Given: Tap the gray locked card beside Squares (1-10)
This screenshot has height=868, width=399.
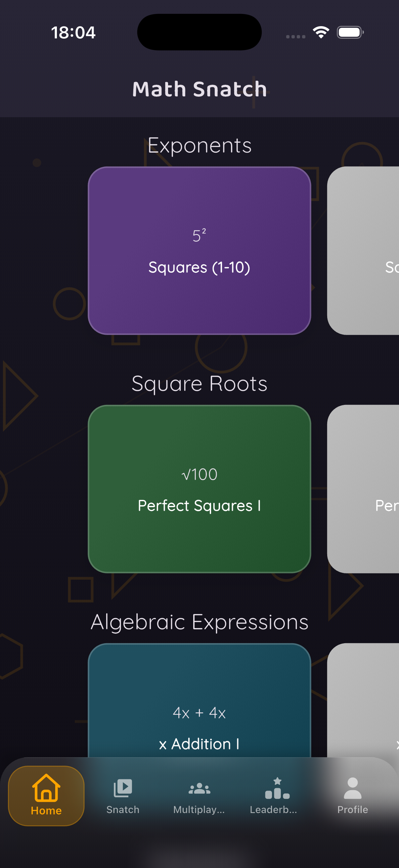Looking at the screenshot, I should (x=364, y=251).
